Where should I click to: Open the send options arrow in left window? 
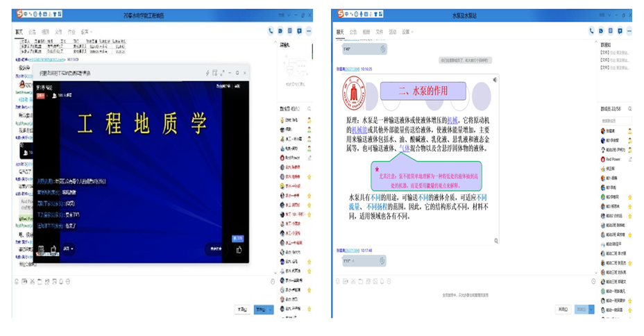coord(271,310)
